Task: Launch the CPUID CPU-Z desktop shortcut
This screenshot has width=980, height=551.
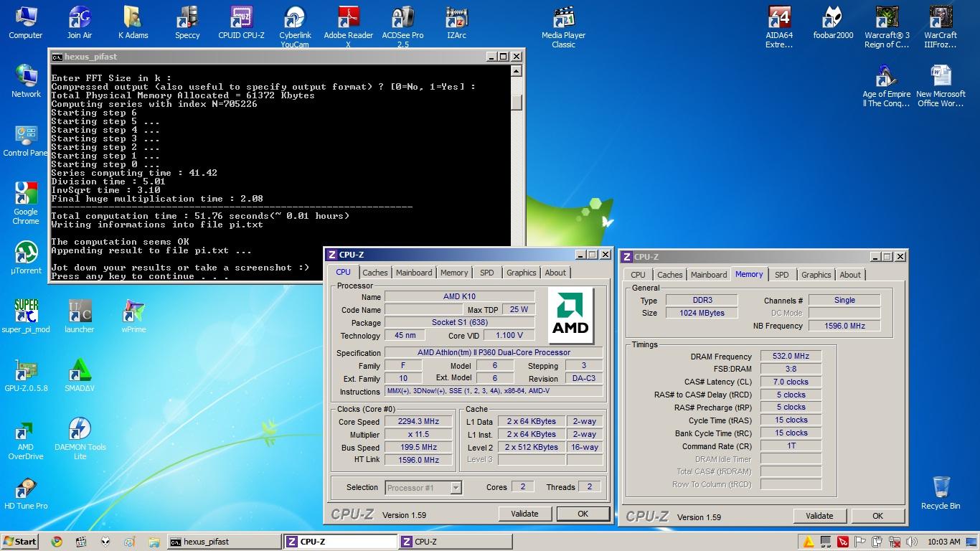Action: click(x=241, y=23)
